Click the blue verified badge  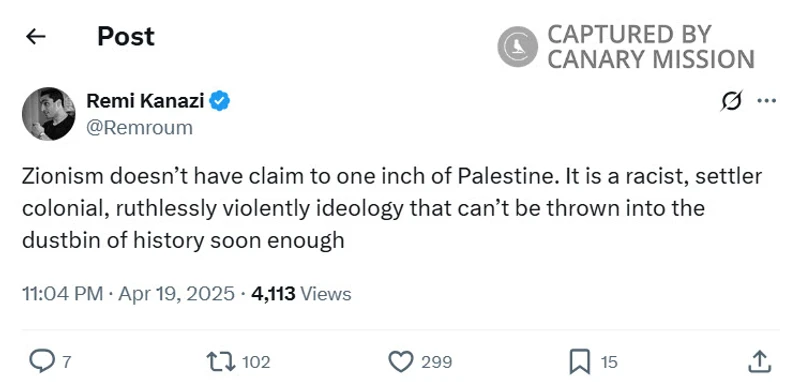[220, 101]
